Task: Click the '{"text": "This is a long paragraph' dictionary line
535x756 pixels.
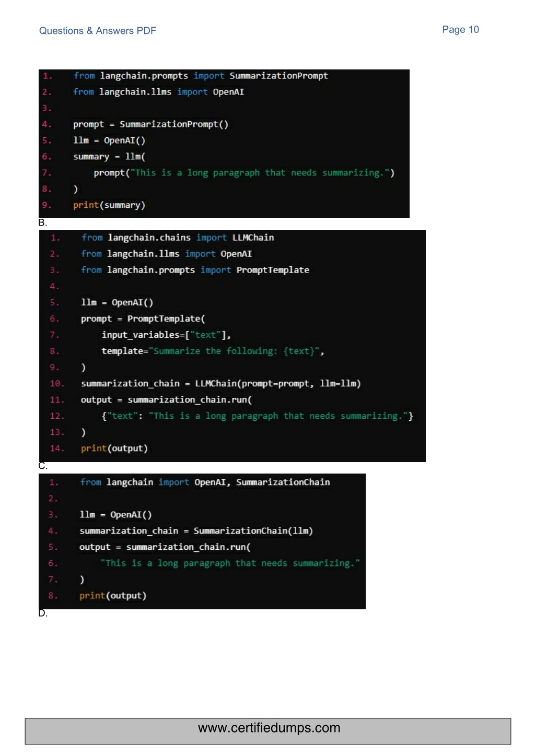Action: click(258, 416)
